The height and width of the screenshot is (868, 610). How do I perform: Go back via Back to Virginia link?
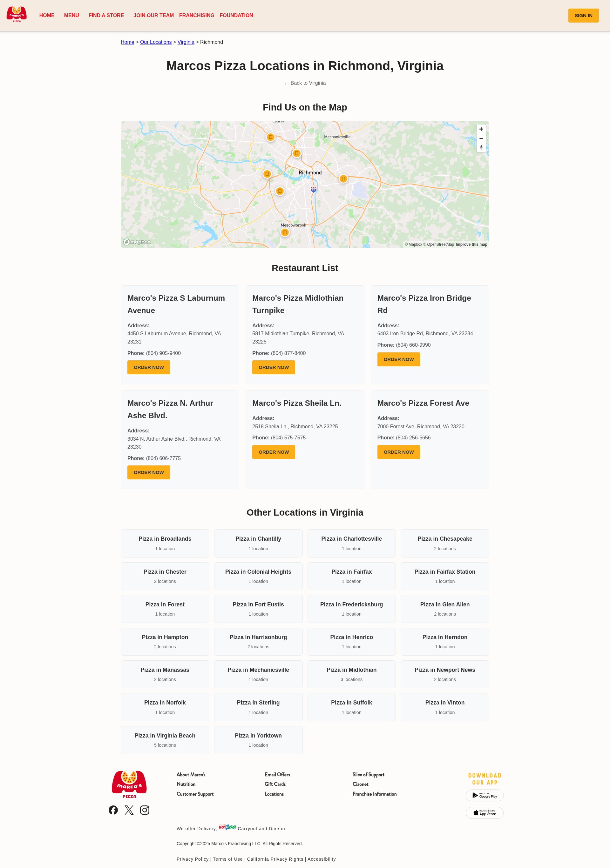(x=305, y=83)
